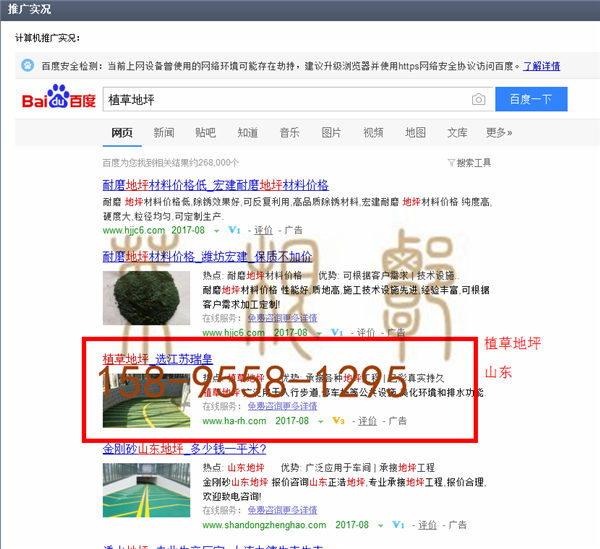Click the first www.hjjc6.com URL text
This screenshot has height=549, width=600.
(x=134, y=230)
